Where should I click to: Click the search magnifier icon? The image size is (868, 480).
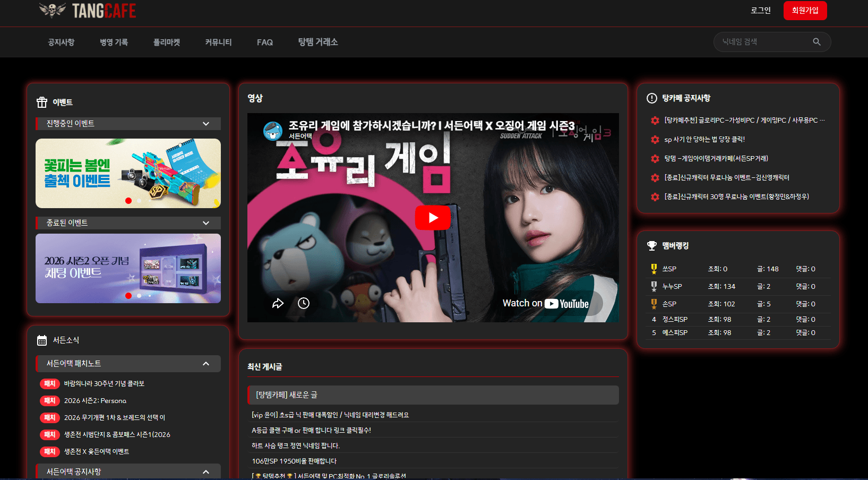(x=817, y=42)
